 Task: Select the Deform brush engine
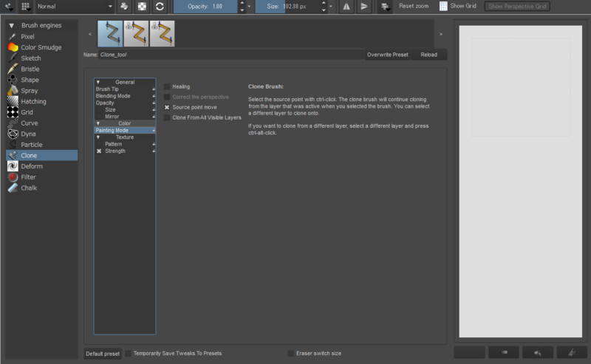41,166
